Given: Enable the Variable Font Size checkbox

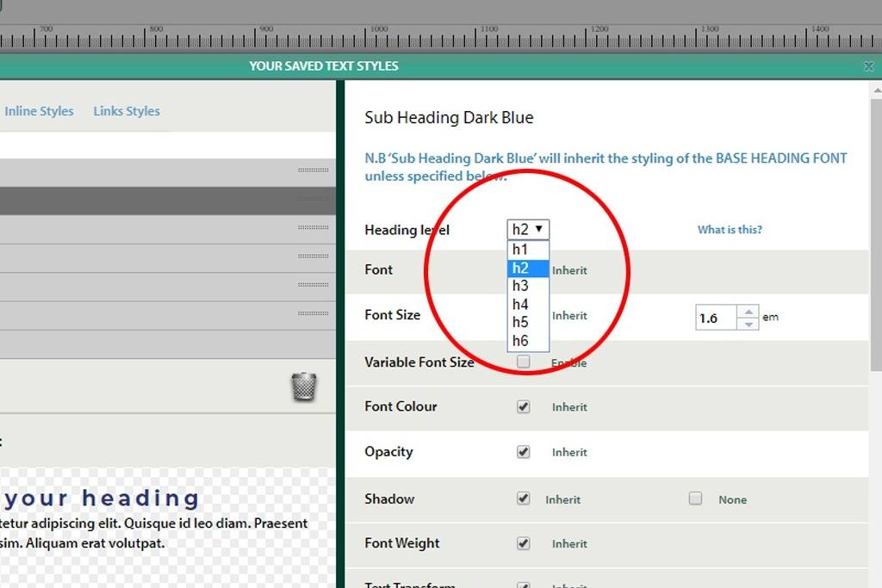Looking at the screenshot, I should pyautogui.click(x=524, y=362).
